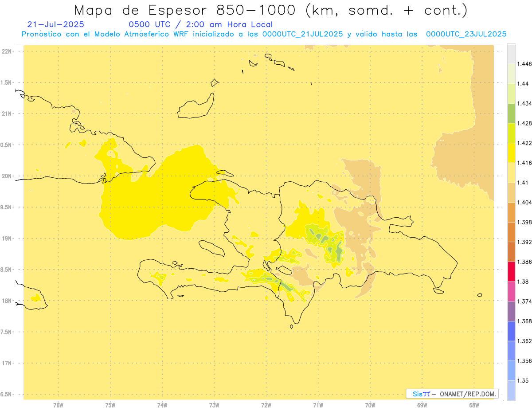Click the 72W longitude label

pos(266,405)
